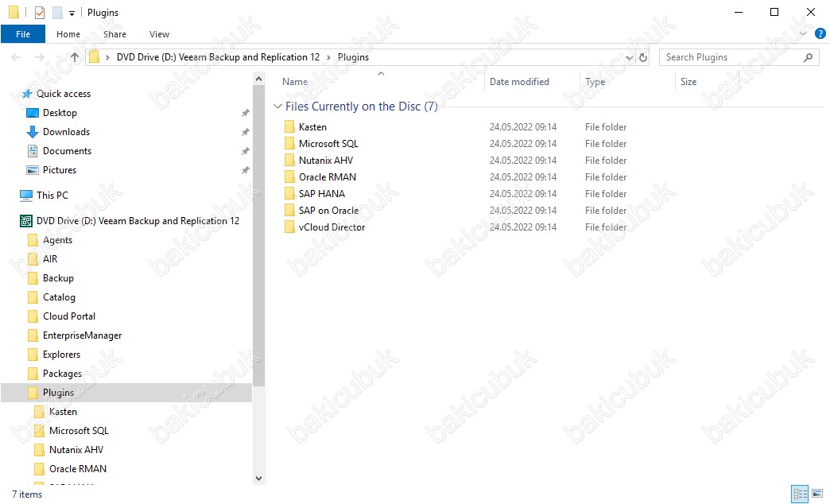The height and width of the screenshot is (504, 830).
Task: Open the Catalog folder in the tree
Action: (x=59, y=297)
